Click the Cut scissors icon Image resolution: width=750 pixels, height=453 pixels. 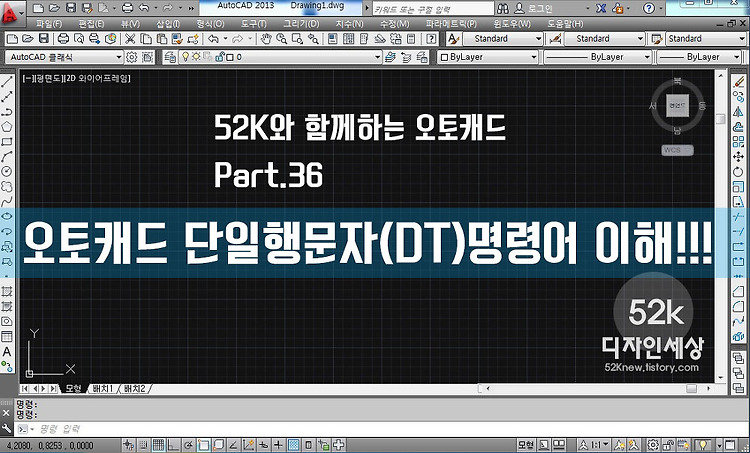click(130, 39)
